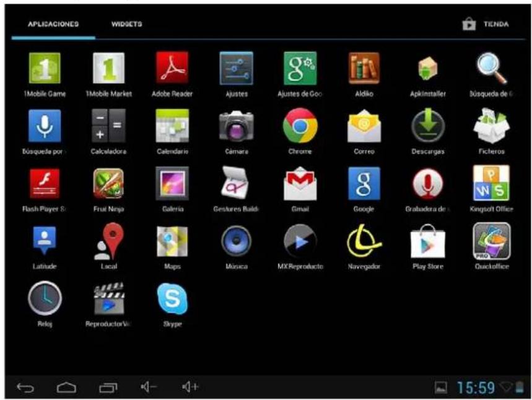Open Chrome browser
The image size is (532, 400).
coord(300,126)
